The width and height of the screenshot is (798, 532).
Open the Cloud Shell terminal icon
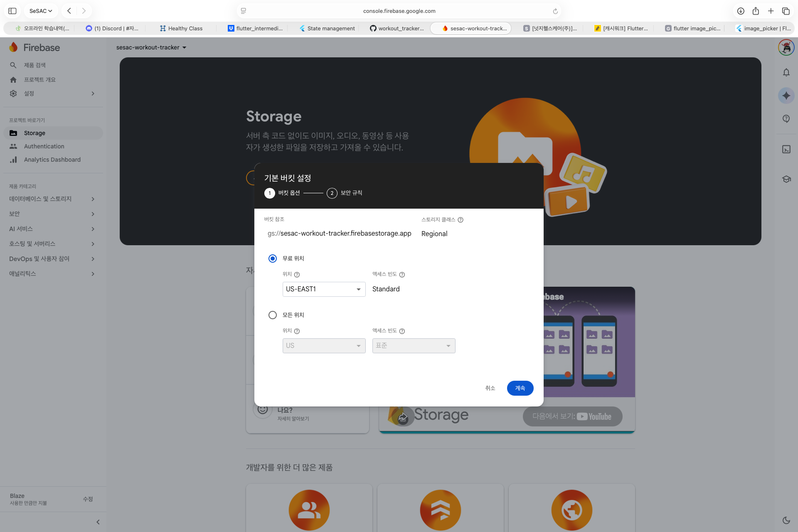click(x=786, y=149)
